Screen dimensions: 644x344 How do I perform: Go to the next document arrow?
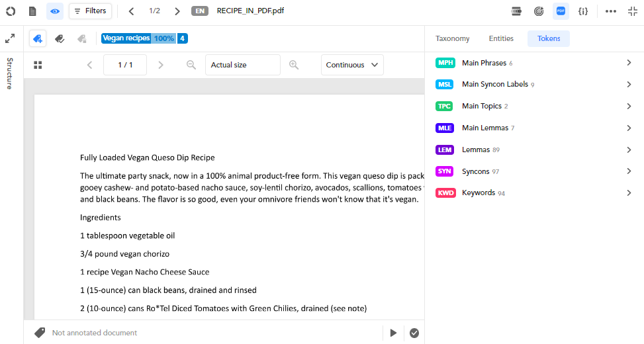click(x=177, y=11)
